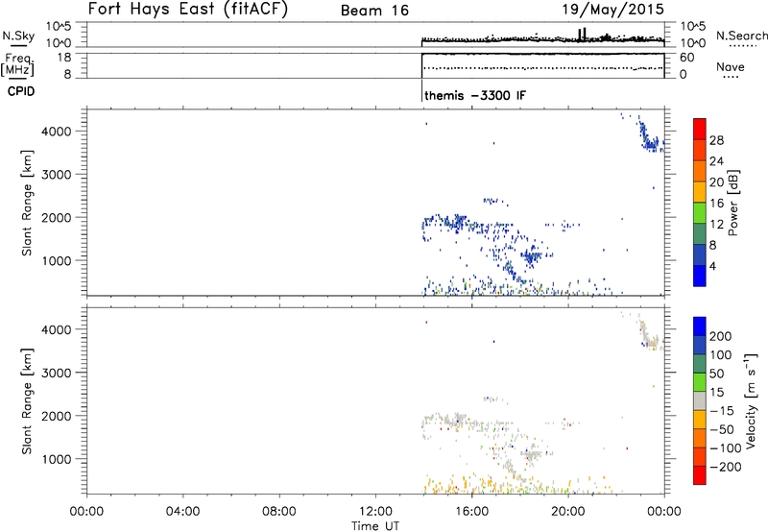768x532 pixels.
Task: Click the 'Freq. [MHz]' label
Action: tap(17, 64)
